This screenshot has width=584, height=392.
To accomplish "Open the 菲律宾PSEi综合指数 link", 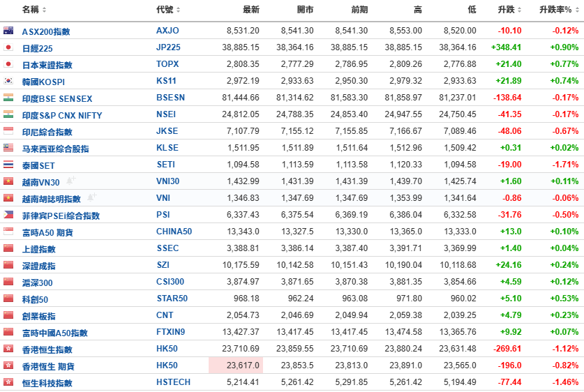I will 61,216.
